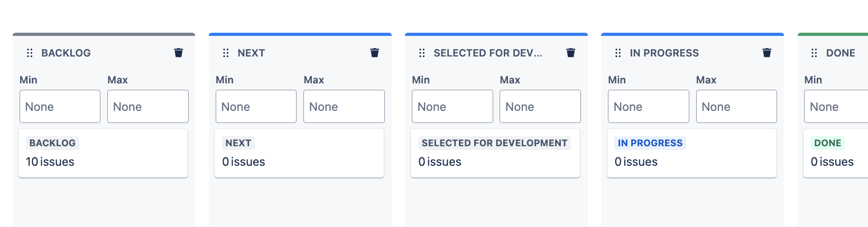
Task: Click trash icon on Selected for Dev column
Action: pos(571,53)
